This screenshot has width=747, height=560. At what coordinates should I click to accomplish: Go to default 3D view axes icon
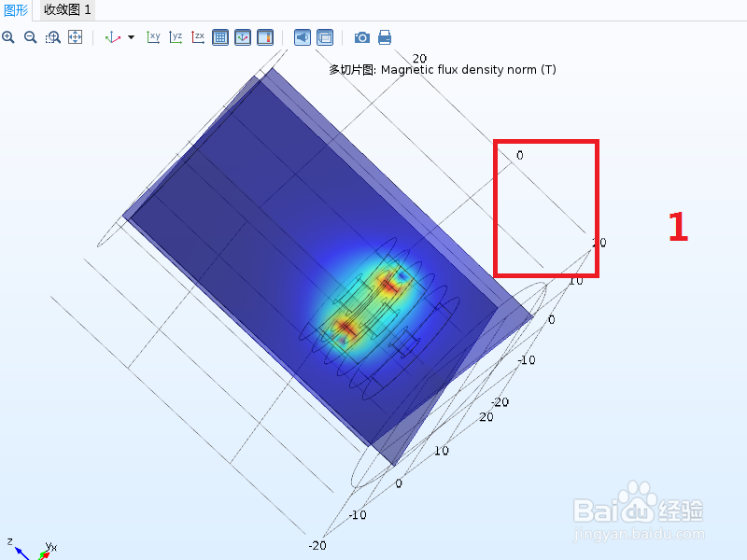click(112, 37)
